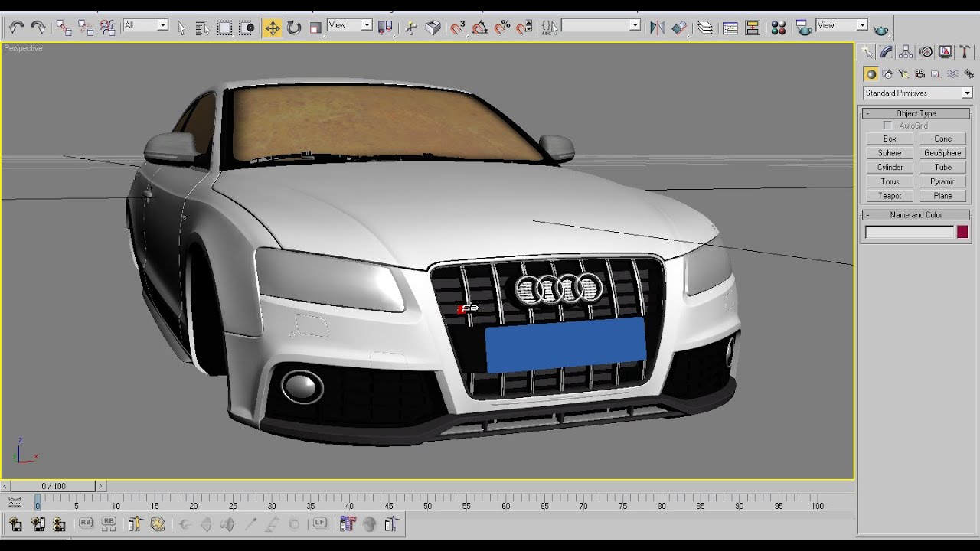This screenshot has width=980, height=551.
Task: Switch to the Select and Rotate tool
Action: (294, 28)
